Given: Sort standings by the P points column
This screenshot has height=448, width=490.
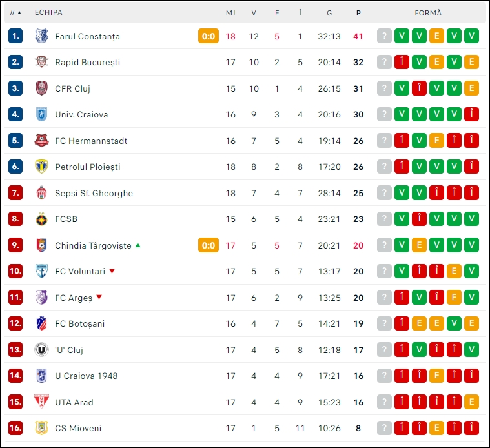Looking at the screenshot, I should click(358, 13).
